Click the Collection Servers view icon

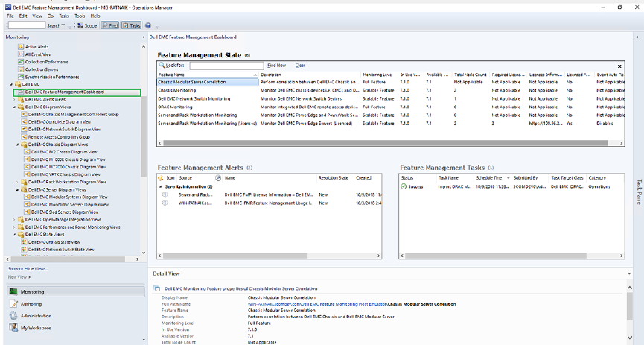pos(21,69)
